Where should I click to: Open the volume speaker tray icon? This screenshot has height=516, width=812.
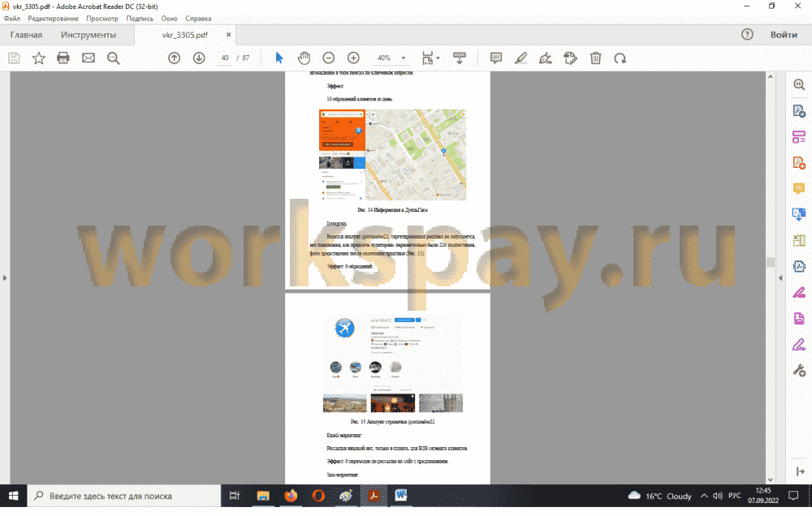coord(717,496)
